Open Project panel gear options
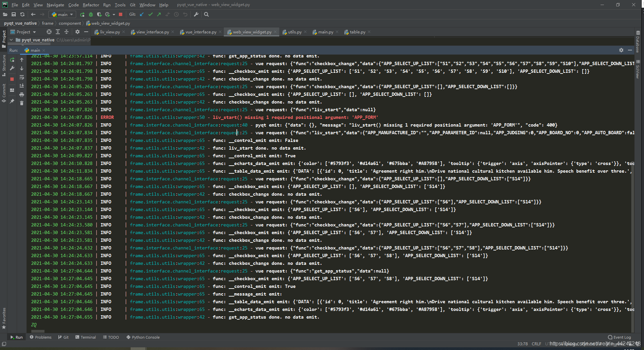The height and width of the screenshot is (350, 644). 77,32
